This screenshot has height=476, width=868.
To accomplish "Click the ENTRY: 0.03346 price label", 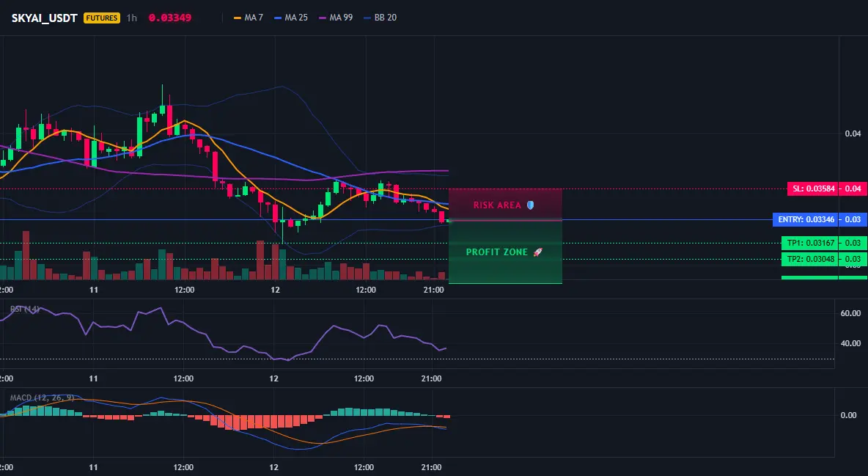I will pos(806,219).
